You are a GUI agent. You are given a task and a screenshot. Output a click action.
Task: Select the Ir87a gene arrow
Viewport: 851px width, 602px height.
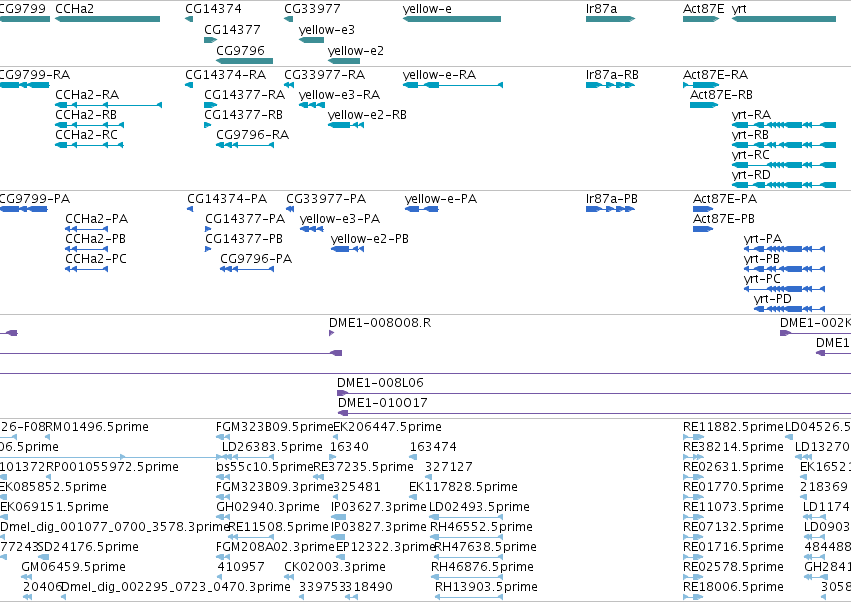point(610,19)
